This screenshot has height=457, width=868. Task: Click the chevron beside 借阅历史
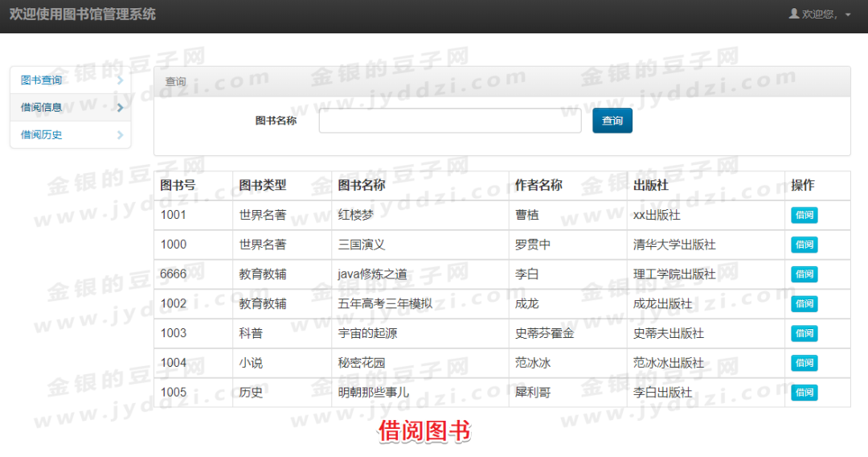120,134
